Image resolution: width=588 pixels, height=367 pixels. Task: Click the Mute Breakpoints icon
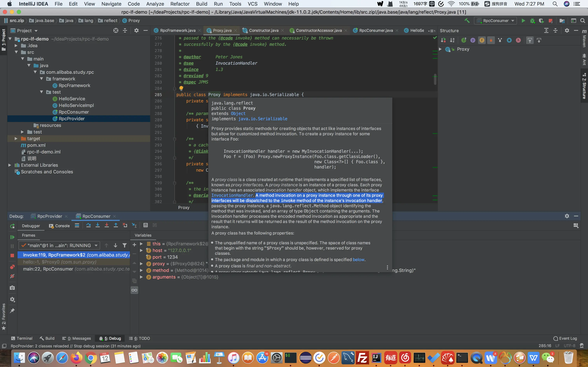12,276
